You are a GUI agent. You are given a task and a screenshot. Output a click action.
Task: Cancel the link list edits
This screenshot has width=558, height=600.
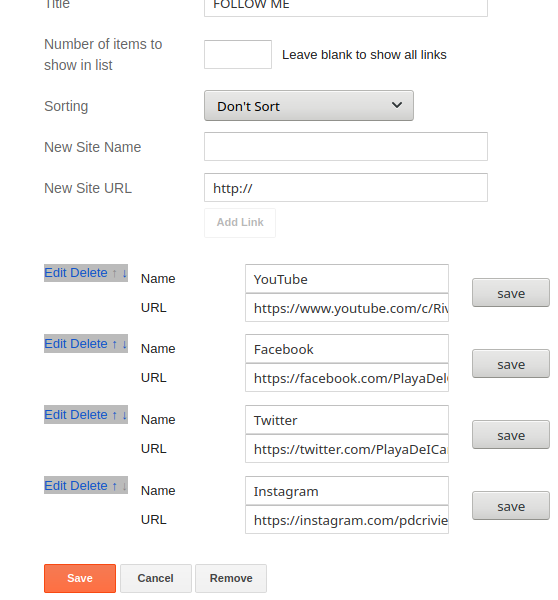click(x=155, y=578)
